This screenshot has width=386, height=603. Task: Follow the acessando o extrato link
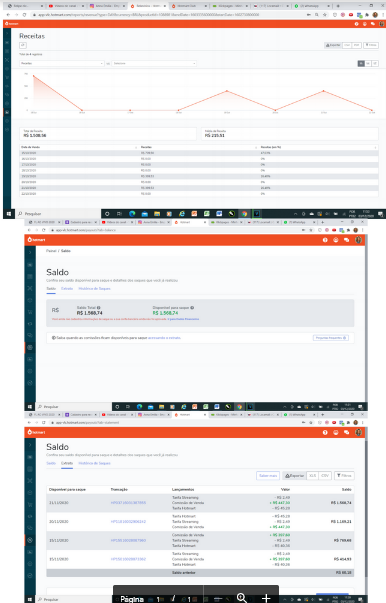coord(164,338)
